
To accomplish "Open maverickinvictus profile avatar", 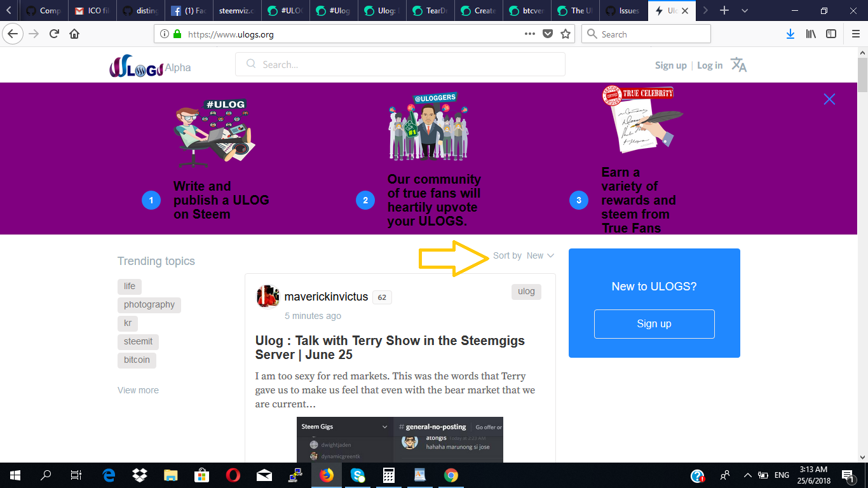I will (268, 297).
